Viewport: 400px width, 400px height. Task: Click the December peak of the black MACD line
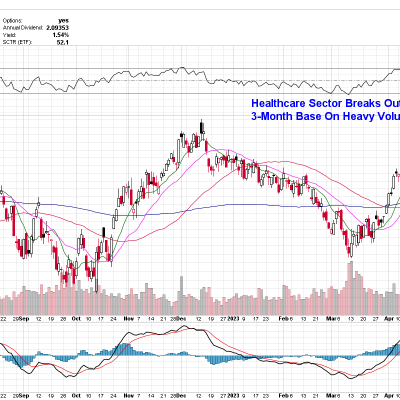pyautogui.click(x=184, y=326)
